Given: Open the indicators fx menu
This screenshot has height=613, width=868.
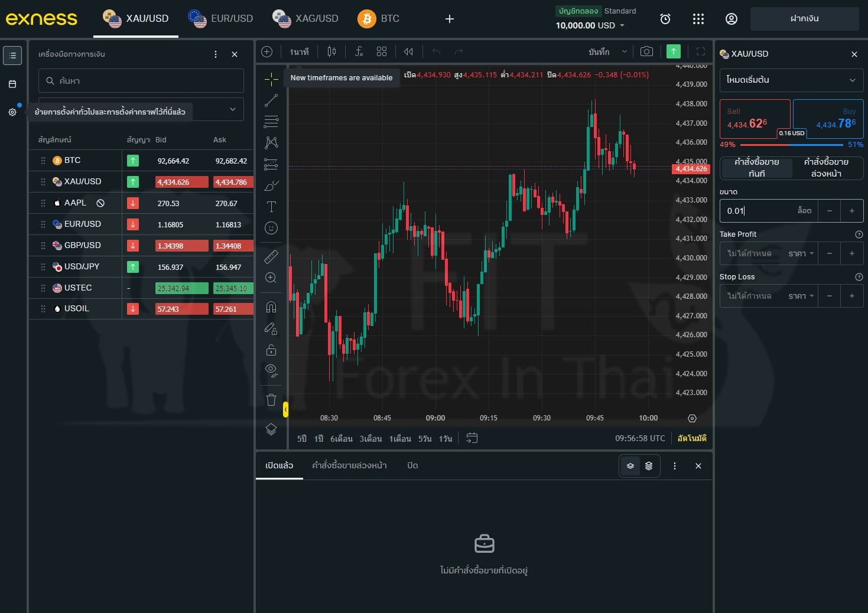Looking at the screenshot, I should tap(359, 52).
